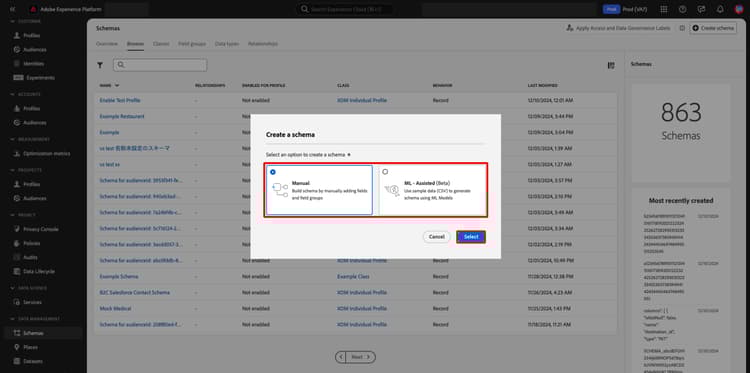Collapse the Data Science sidebar section

click(x=12, y=288)
